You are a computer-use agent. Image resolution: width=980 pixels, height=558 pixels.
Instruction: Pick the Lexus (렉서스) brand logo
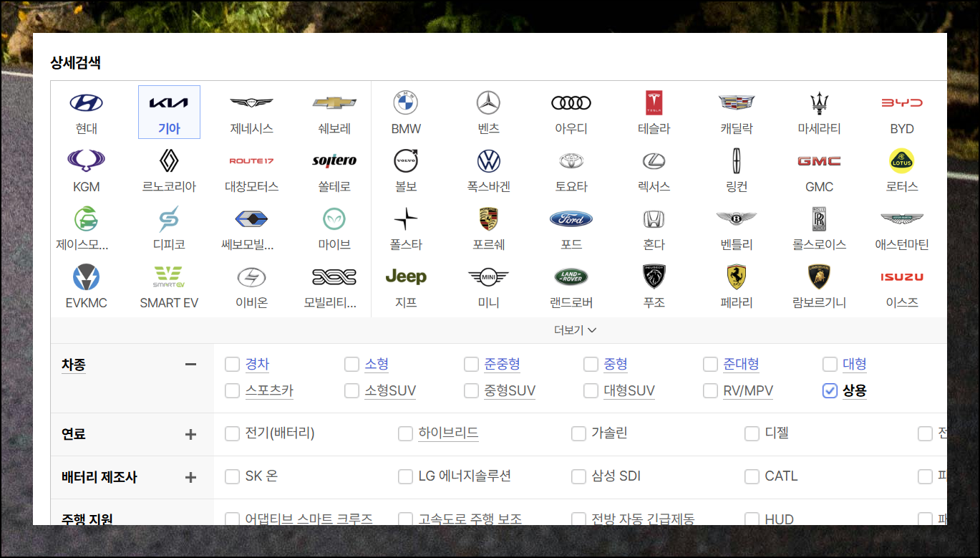654,160
